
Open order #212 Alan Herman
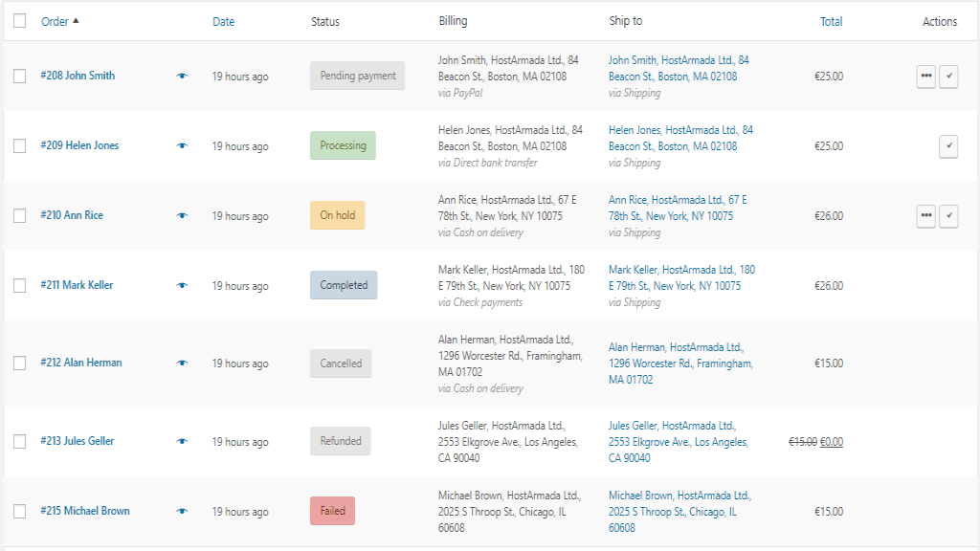(80, 363)
